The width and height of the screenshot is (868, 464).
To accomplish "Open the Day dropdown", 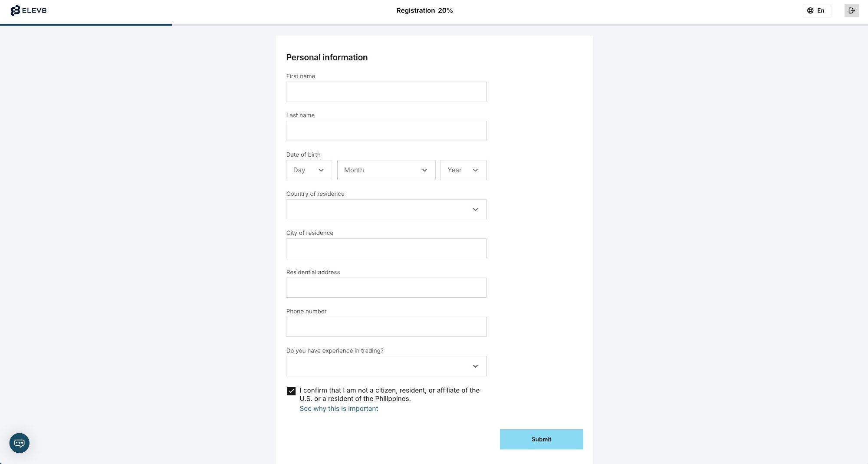I will 309,170.
